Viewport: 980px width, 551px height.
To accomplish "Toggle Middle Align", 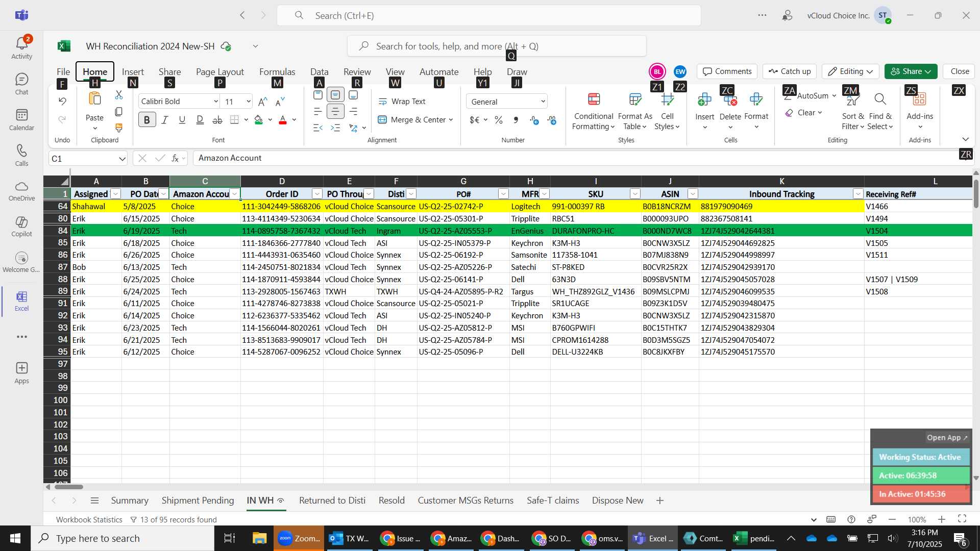I will click(x=335, y=95).
